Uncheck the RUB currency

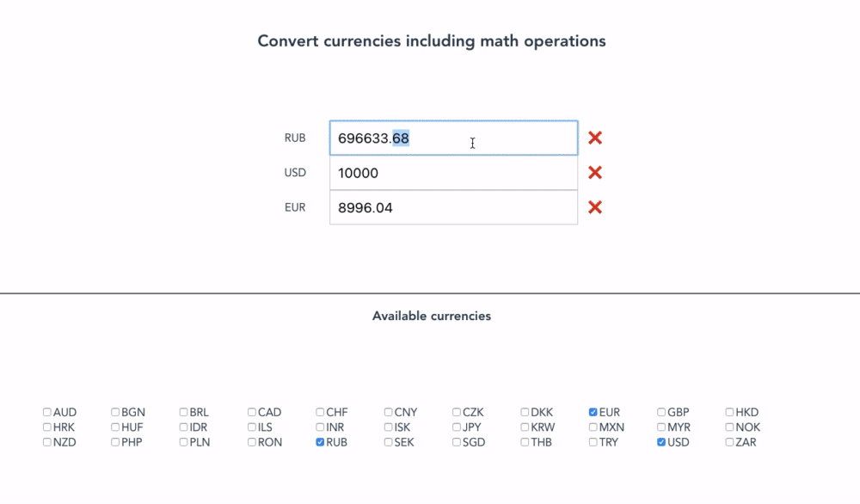[318, 442]
